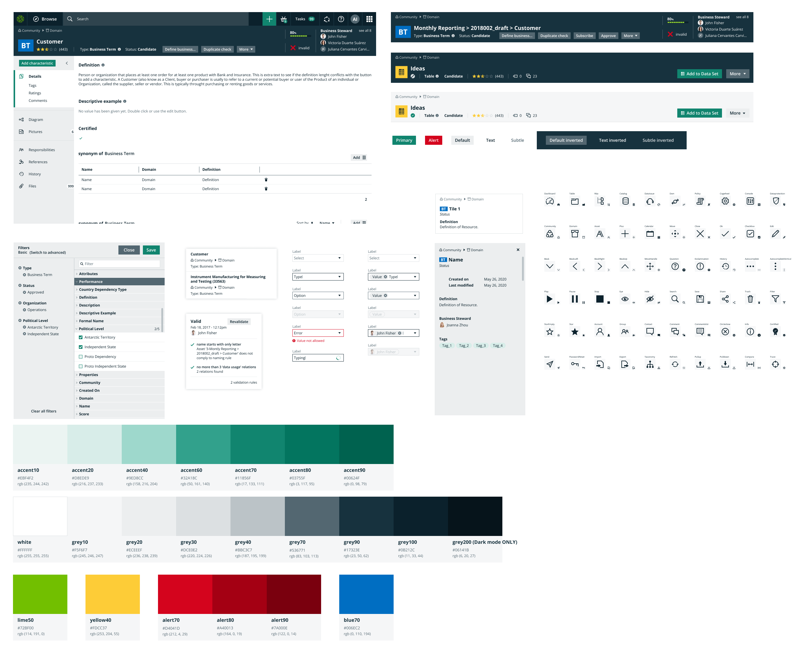Open Diagram in the left sidebar
The image size is (812, 649).
click(x=36, y=119)
